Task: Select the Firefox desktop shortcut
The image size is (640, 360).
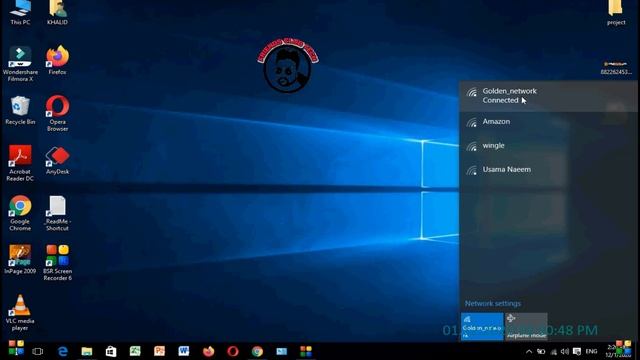Action: [57, 60]
